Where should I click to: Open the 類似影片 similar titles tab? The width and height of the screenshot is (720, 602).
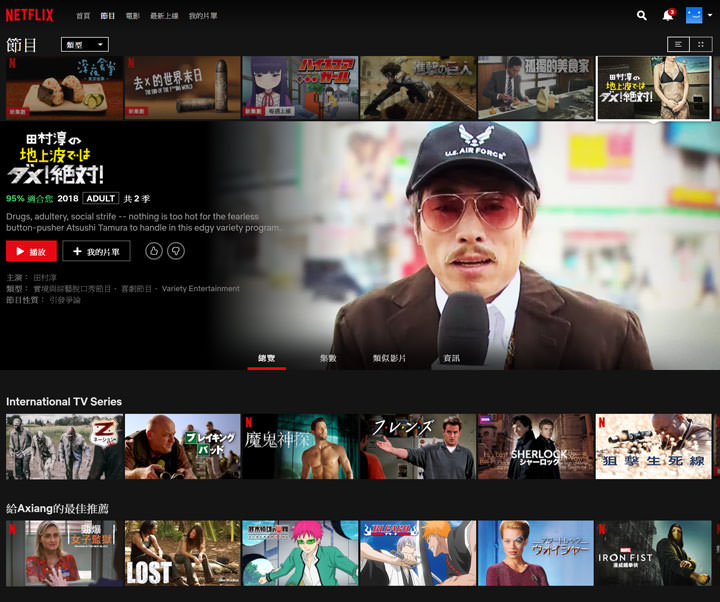(389, 358)
